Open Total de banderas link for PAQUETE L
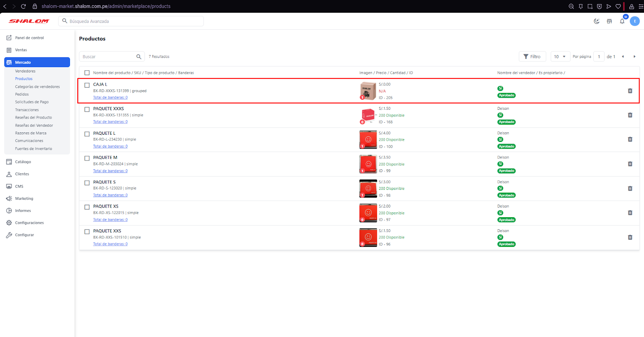 click(110, 146)
